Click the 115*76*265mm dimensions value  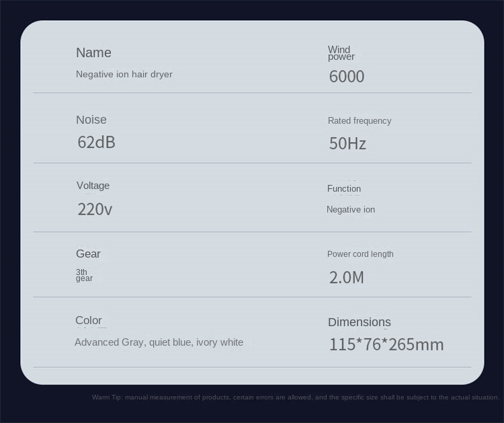click(386, 345)
